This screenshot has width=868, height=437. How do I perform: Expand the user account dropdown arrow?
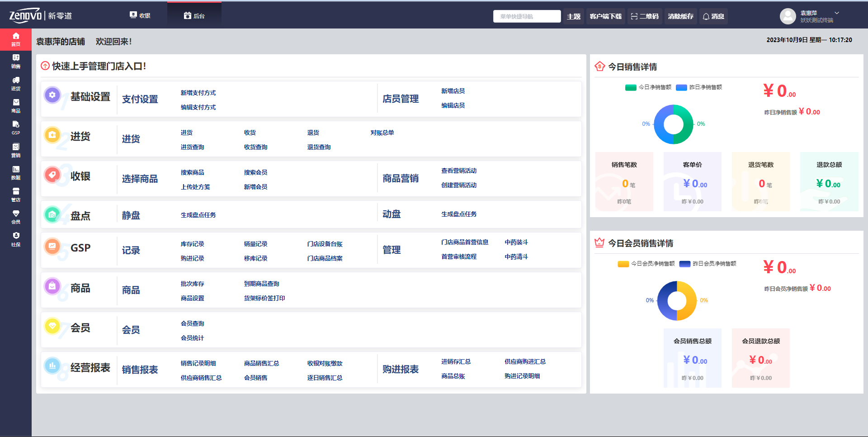[837, 13]
